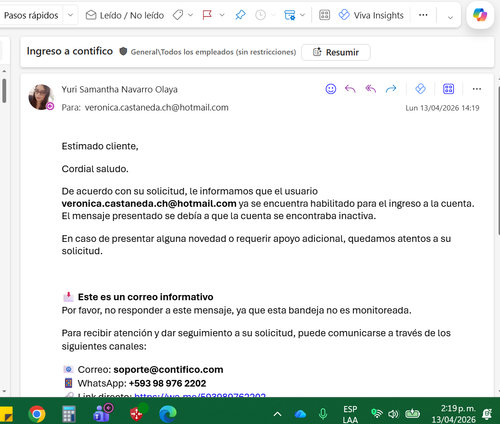Click sender name Yuri Samantha Navarro Olaya
Screen dimensions: 500x424
point(119,89)
